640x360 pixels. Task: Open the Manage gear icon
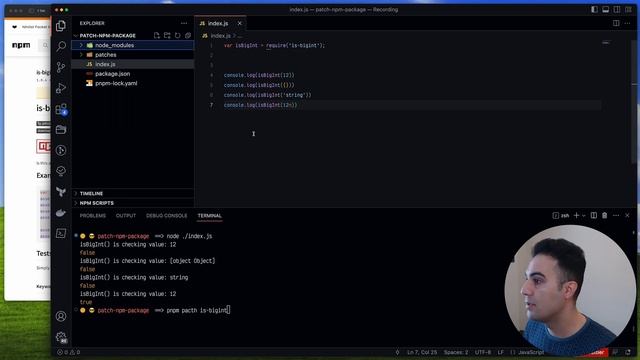tap(61, 337)
